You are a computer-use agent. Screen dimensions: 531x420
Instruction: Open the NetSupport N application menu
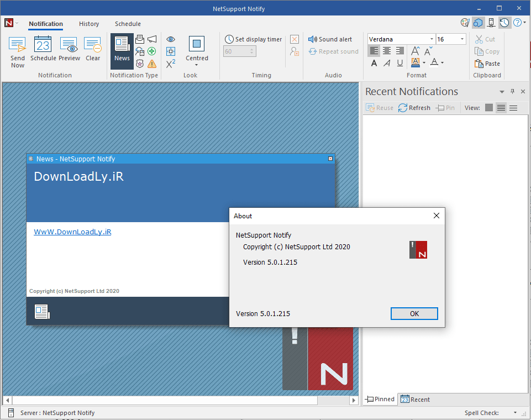coord(9,23)
